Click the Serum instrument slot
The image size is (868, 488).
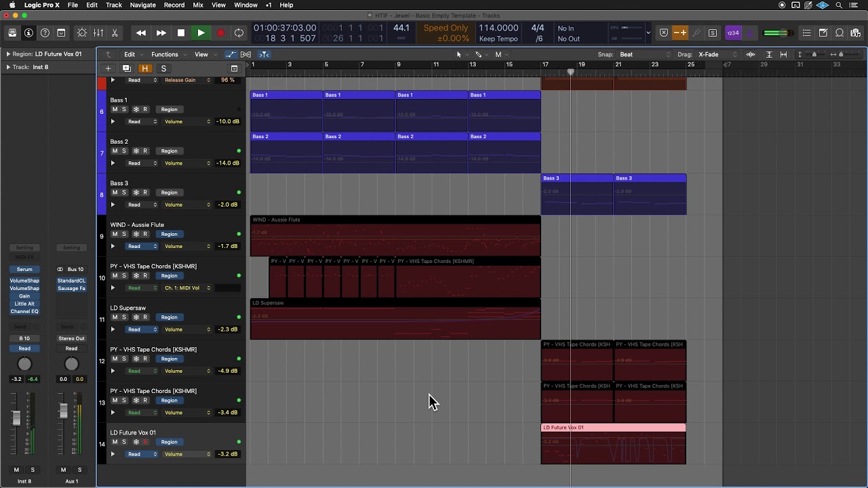24,270
